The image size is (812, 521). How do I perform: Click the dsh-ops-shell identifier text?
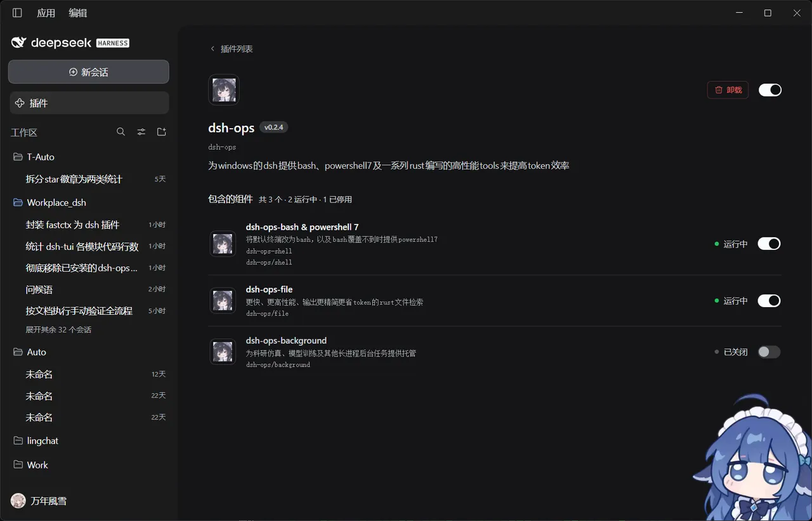pos(269,251)
